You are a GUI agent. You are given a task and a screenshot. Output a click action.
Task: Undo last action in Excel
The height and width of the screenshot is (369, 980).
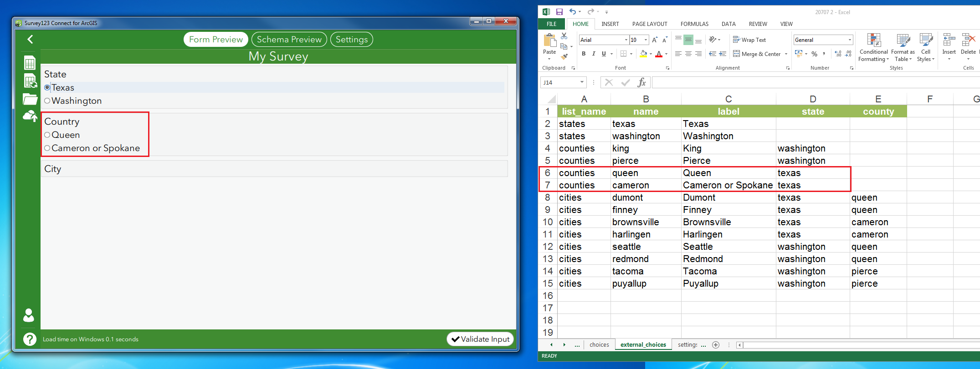573,12
